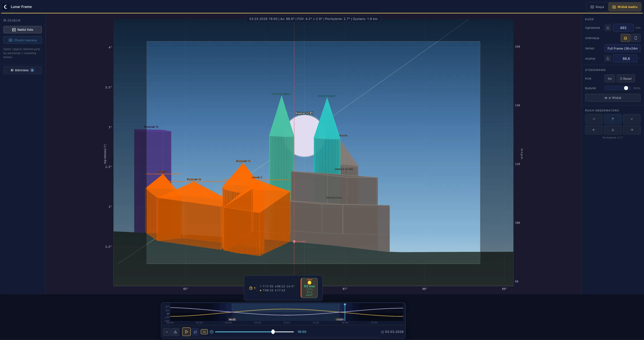Click the frame info header bar
Screen dimensions: 644x340
coord(313,19)
